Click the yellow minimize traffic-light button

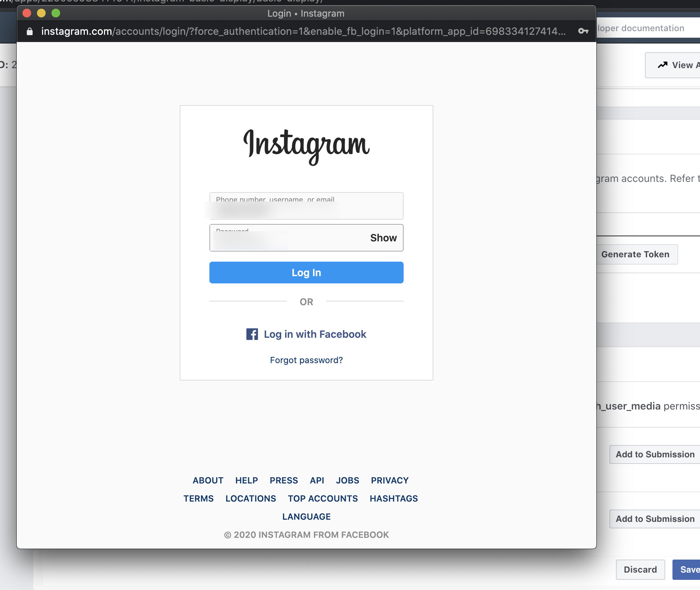41,13
